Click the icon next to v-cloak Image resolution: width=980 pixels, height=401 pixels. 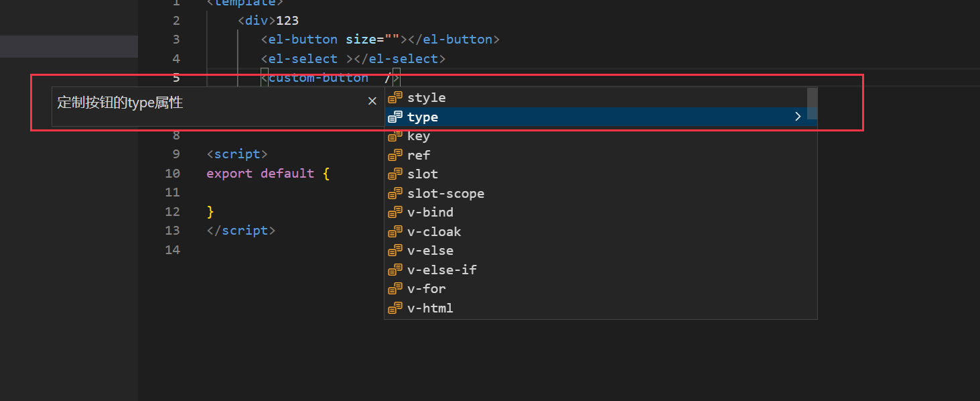tap(395, 231)
